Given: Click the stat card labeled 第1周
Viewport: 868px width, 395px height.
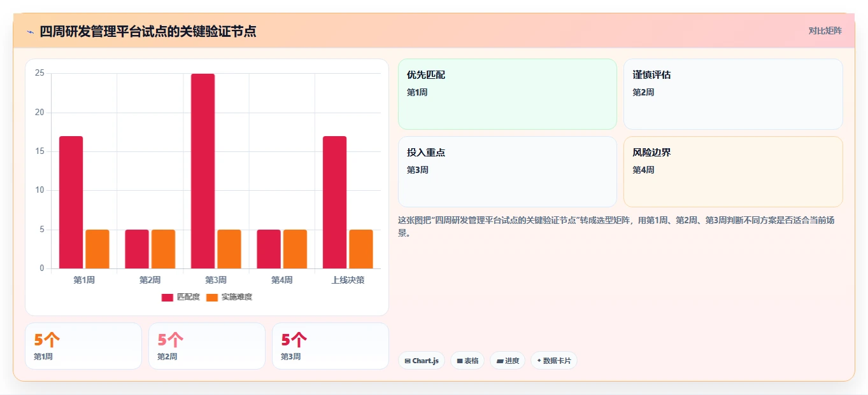Looking at the screenshot, I should (83, 346).
